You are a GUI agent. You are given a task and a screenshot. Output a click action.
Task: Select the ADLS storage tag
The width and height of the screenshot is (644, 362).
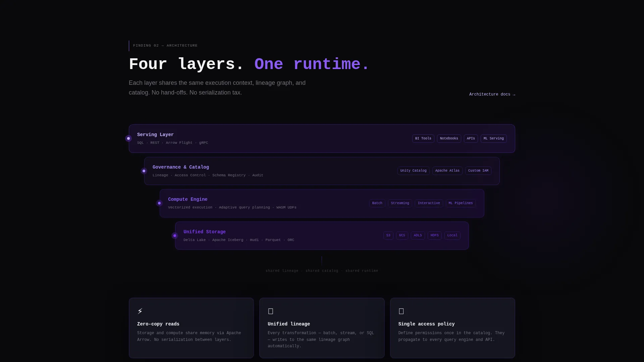tap(418, 235)
